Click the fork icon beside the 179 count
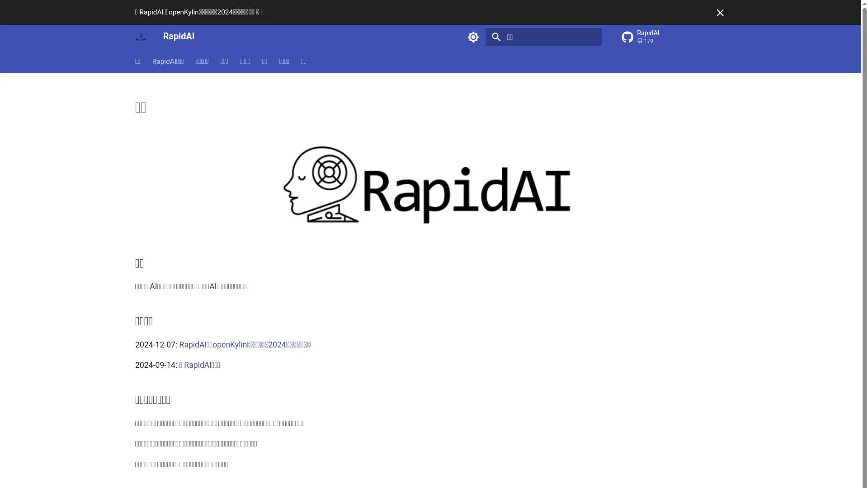Image resolution: width=868 pixels, height=488 pixels. click(x=640, y=41)
